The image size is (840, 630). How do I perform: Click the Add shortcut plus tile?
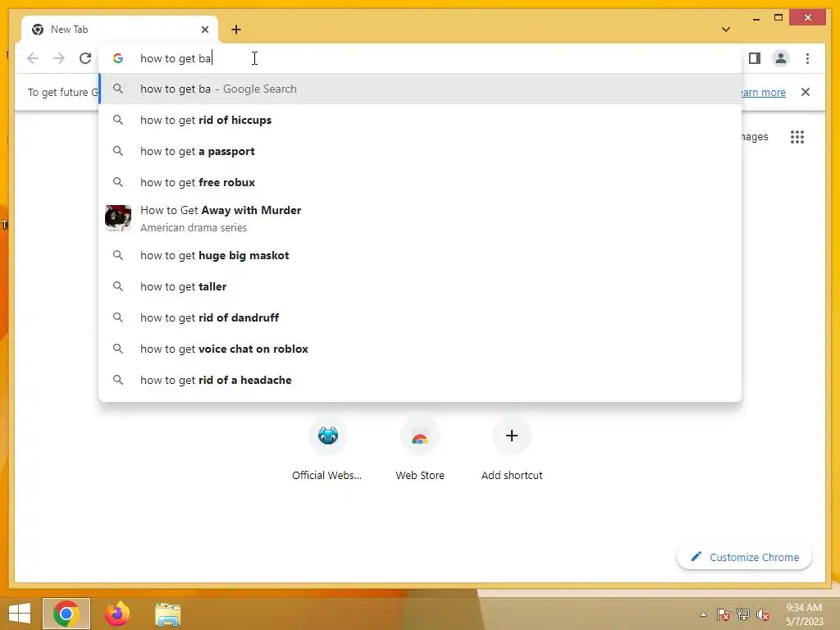512,436
